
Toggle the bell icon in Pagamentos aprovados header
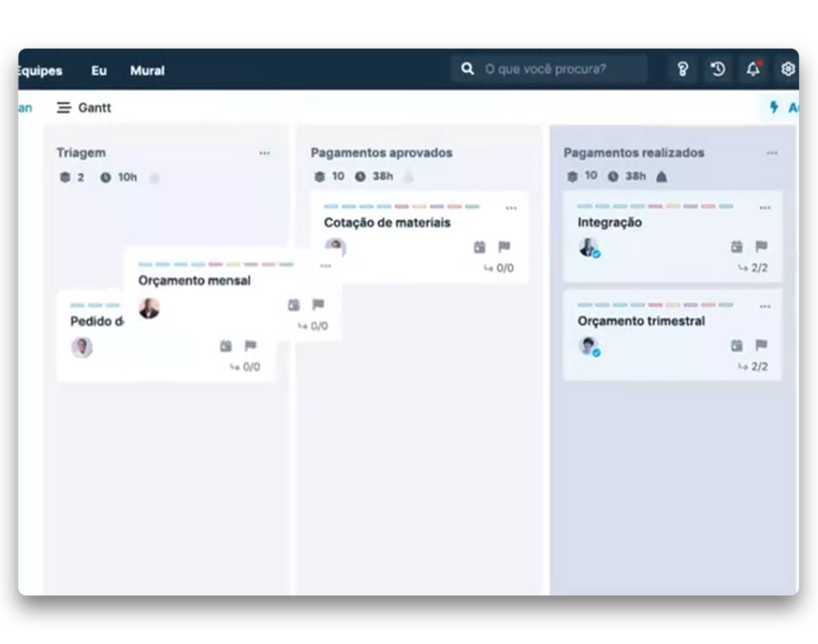tap(408, 177)
